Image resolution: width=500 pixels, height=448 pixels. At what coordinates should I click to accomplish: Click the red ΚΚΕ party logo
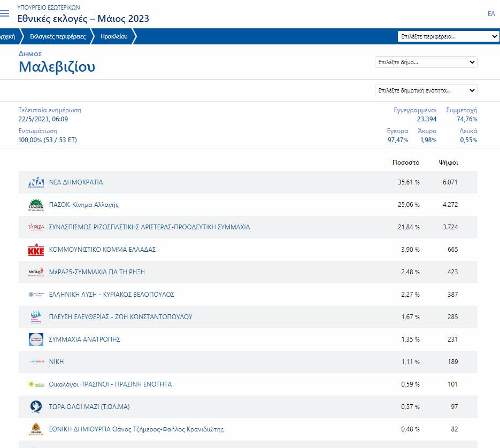click(36, 250)
